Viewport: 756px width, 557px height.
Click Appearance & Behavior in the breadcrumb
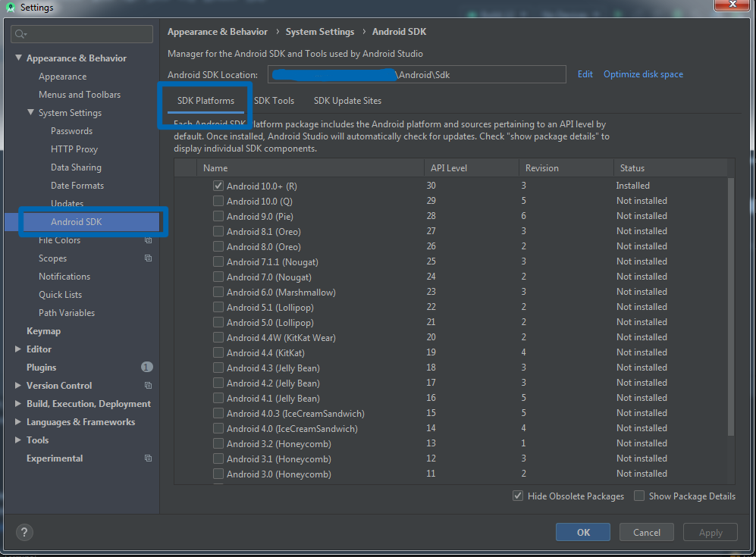click(x=218, y=32)
